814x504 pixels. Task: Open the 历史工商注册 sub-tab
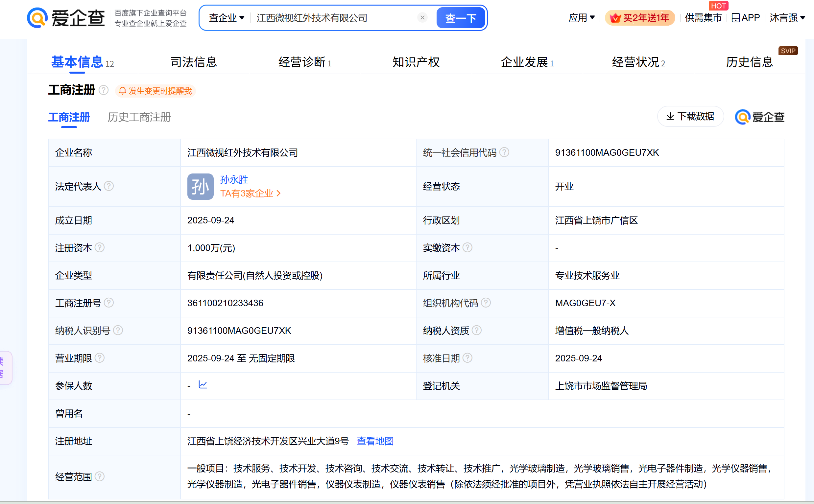139,117
